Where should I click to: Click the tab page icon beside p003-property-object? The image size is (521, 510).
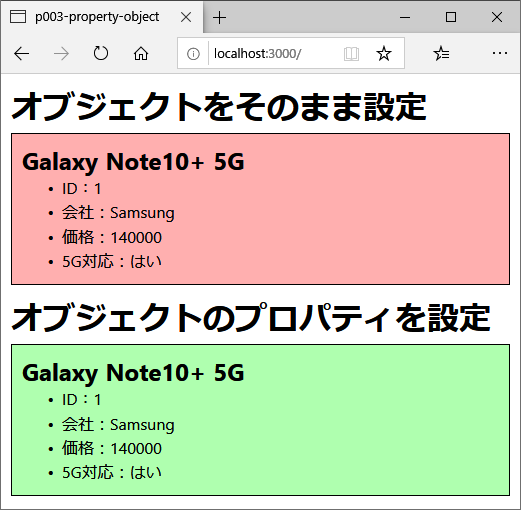(x=18, y=17)
